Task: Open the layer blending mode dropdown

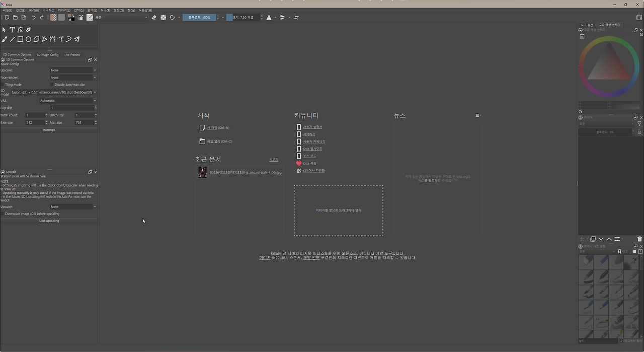Action: click(x=606, y=123)
